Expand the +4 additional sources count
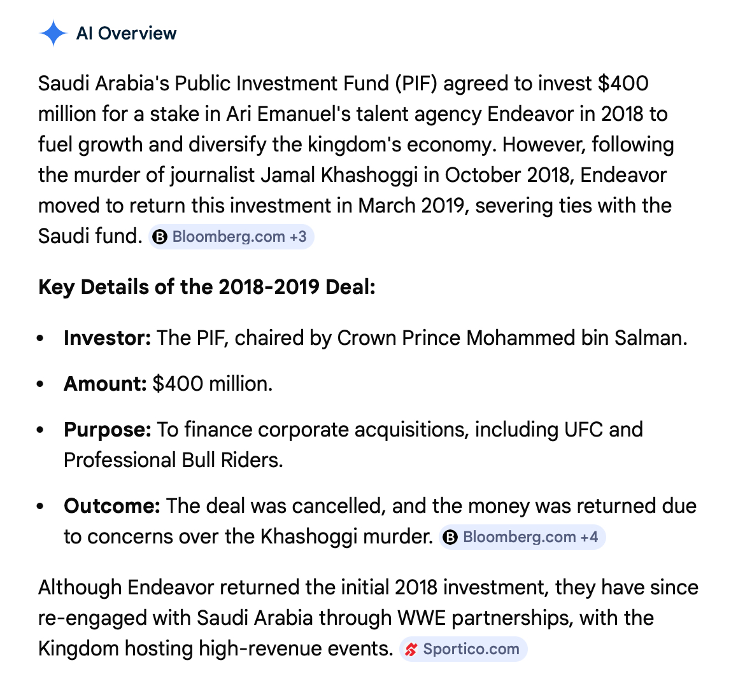This screenshot has width=745, height=700. click(x=589, y=537)
